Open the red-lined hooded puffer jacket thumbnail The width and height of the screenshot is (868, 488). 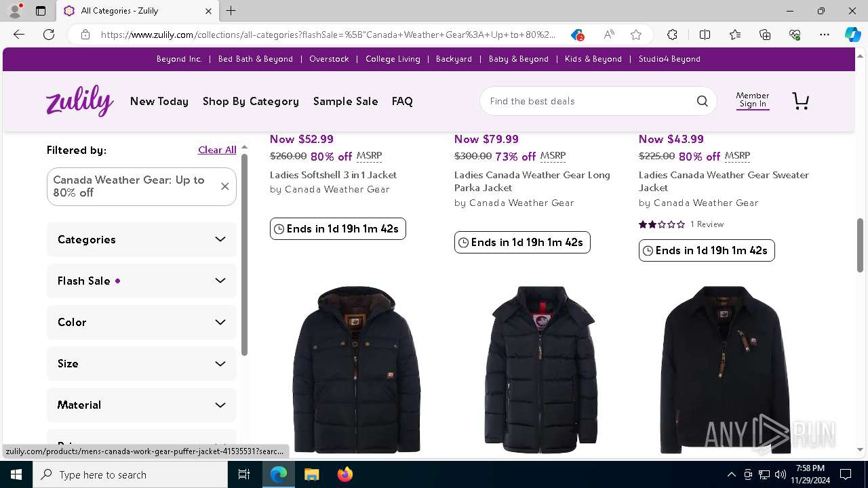(x=540, y=369)
